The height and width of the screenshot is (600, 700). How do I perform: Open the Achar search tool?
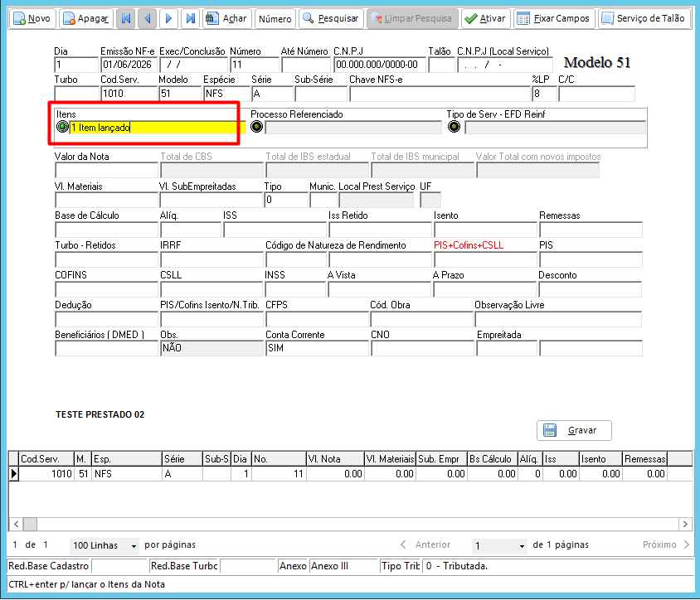pyautogui.click(x=227, y=19)
